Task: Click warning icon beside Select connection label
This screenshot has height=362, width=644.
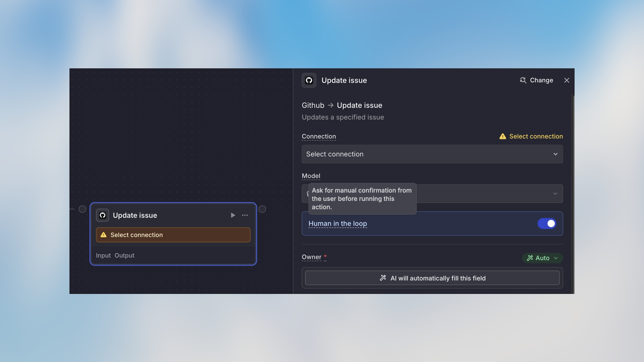Action: [503, 136]
